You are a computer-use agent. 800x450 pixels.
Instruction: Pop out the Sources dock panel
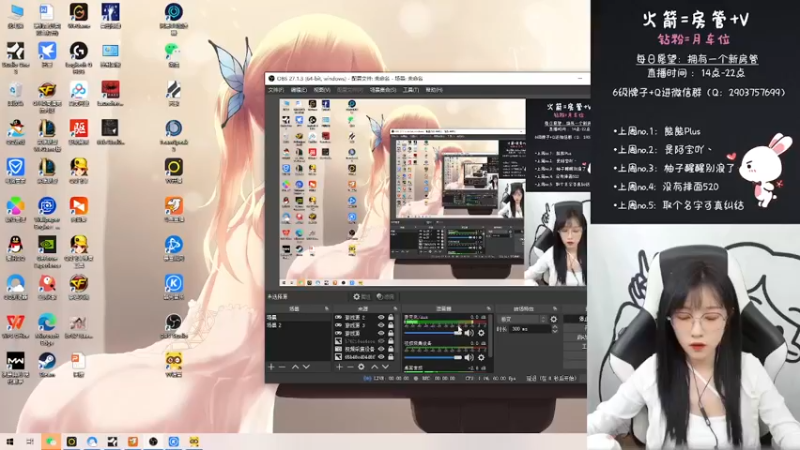point(395,309)
